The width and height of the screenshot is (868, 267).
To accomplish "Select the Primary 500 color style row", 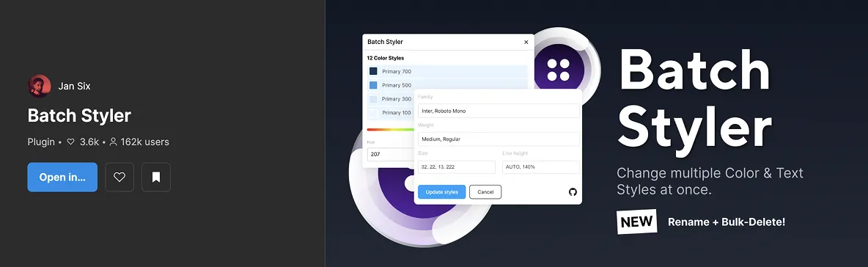I will click(447, 85).
